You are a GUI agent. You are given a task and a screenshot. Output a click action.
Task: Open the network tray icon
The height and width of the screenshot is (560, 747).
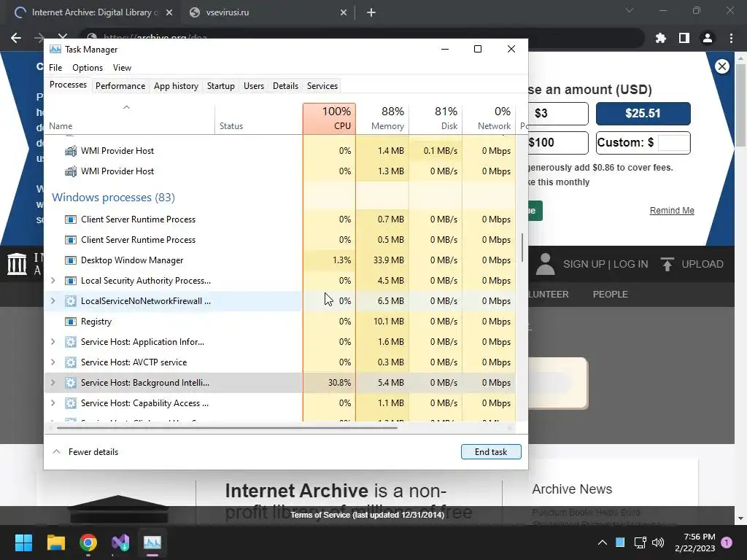point(640,542)
